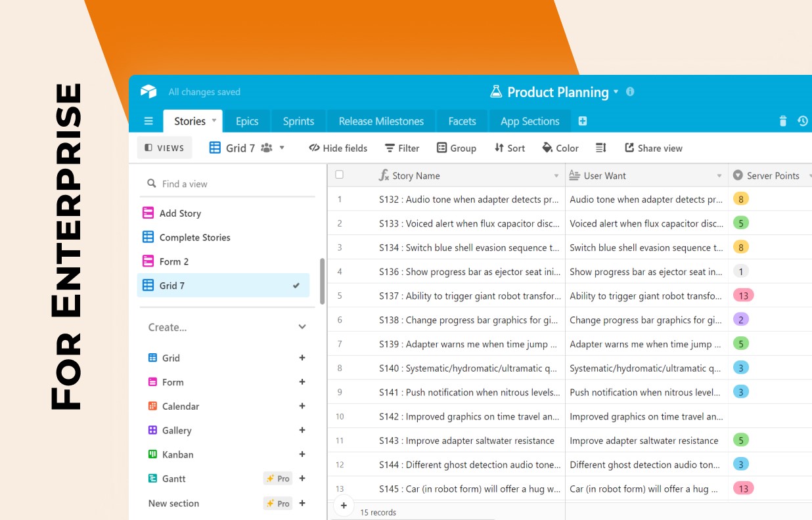The width and height of the screenshot is (812, 520).
Task: Open the trash bin icon
Action: [x=782, y=121]
